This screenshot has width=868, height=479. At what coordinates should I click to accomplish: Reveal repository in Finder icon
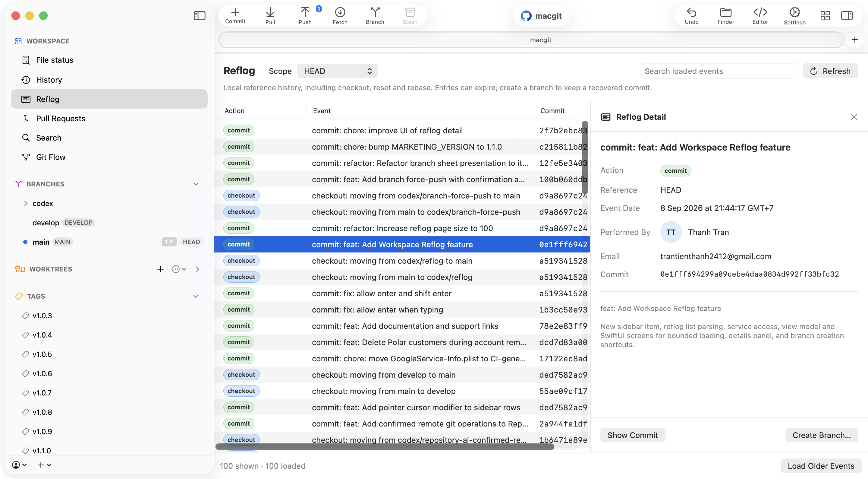click(725, 16)
